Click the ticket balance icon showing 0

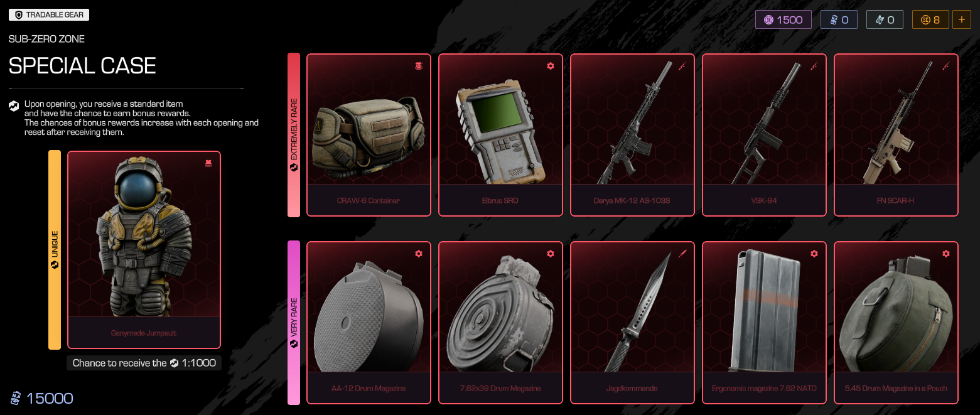click(880, 20)
